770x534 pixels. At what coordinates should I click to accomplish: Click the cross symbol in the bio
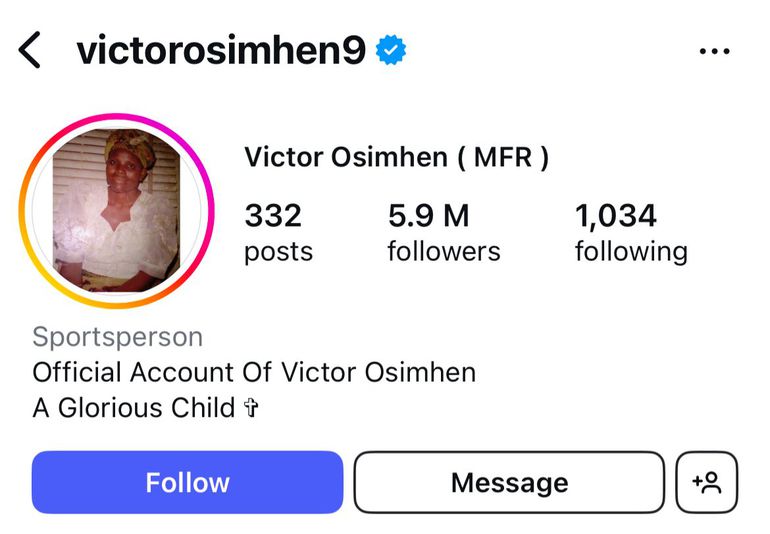251,408
